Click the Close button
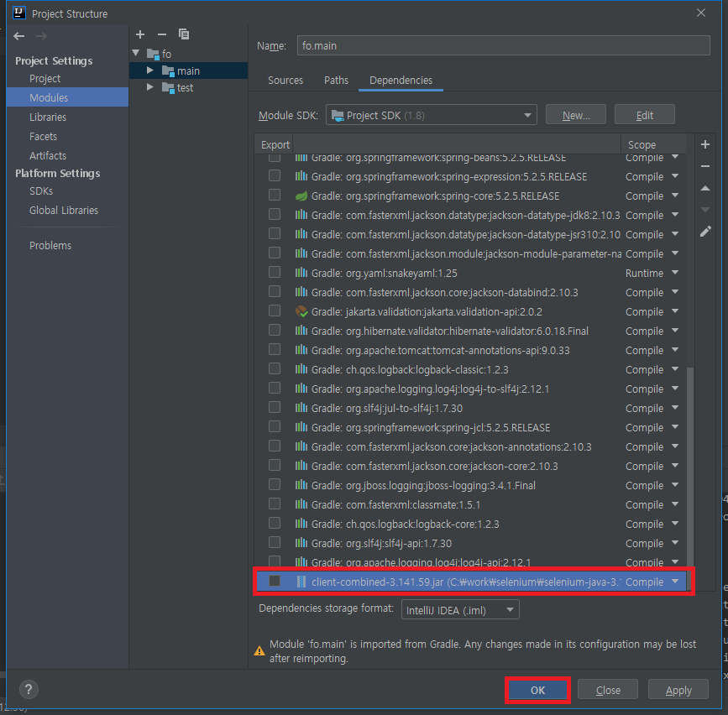This screenshot has width=728, height=715. tap(608, 690)
